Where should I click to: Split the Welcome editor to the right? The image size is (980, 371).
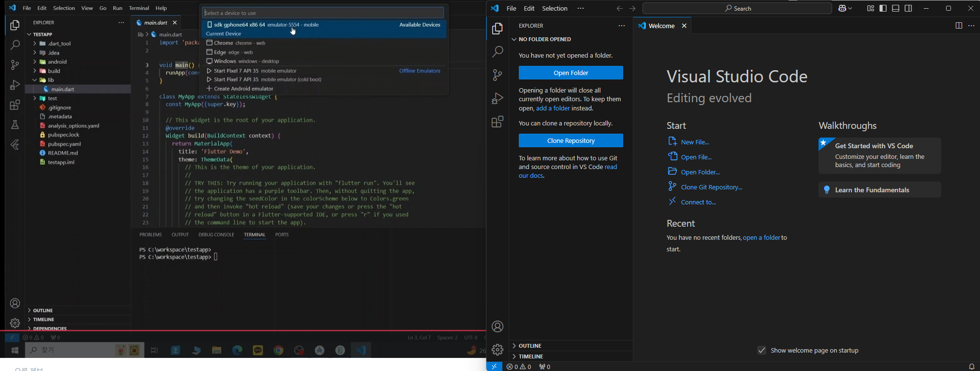pyautogui.click(x=959, y=26)
